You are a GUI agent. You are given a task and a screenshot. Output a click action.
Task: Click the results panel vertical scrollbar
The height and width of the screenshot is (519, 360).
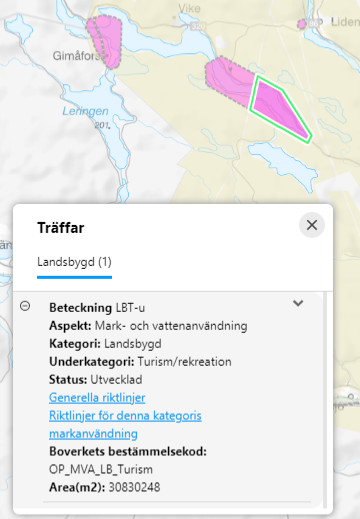pos(326,400)
